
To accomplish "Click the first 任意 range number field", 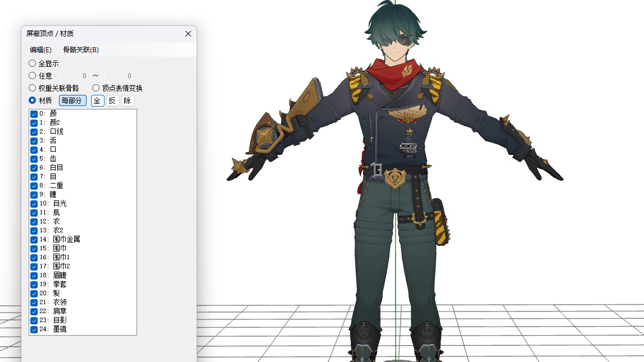I will (74, 76).
